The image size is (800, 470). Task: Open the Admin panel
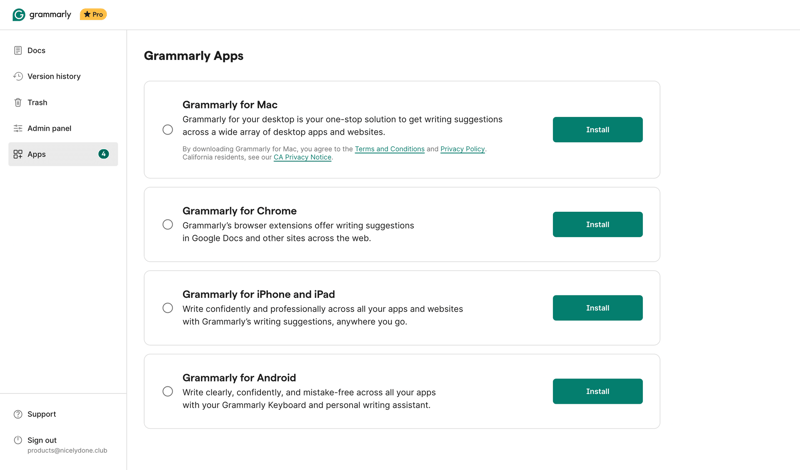63,128
